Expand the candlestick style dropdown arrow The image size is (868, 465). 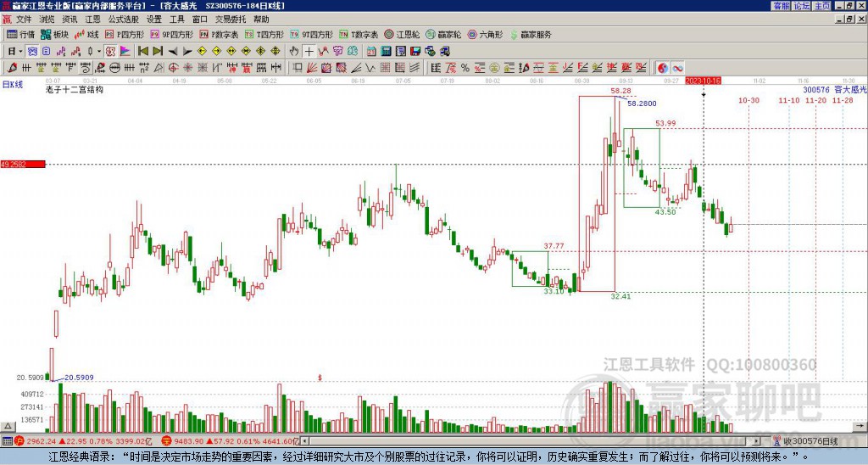(98, 51)
